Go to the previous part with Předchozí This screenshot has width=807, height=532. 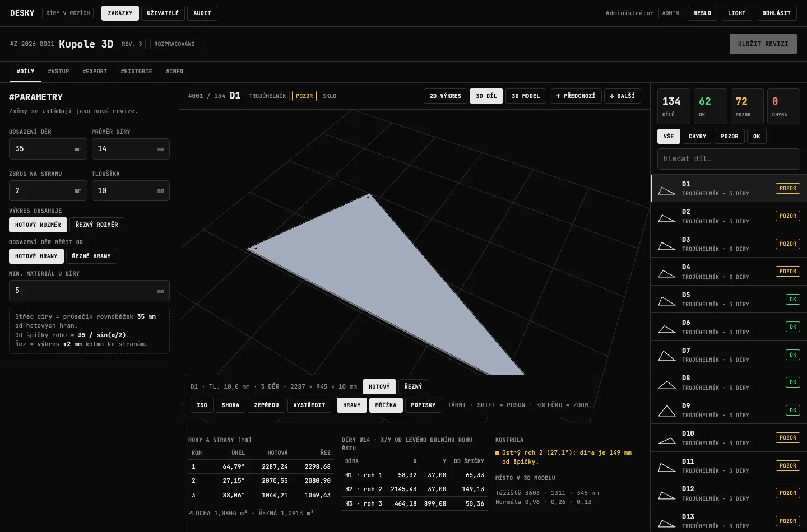[576, 96]
